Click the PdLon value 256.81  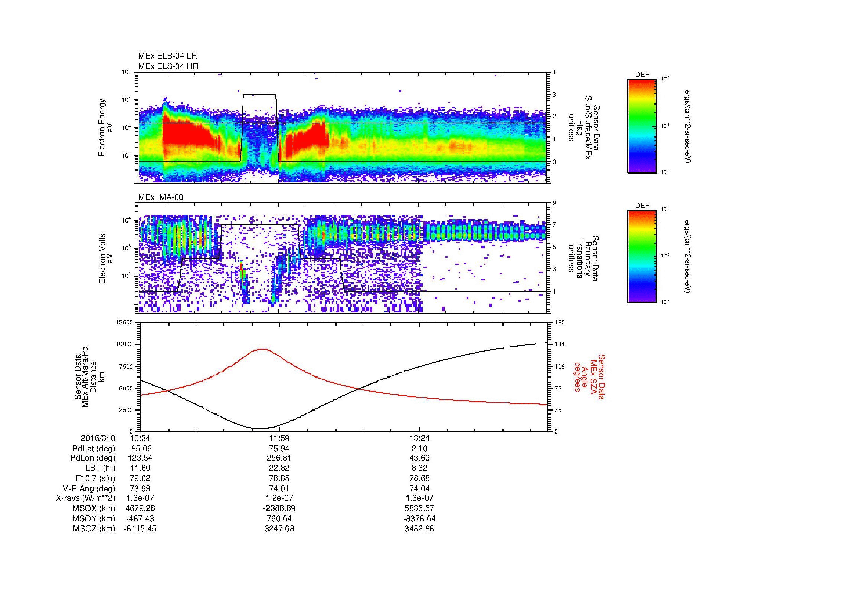point(279,458)
